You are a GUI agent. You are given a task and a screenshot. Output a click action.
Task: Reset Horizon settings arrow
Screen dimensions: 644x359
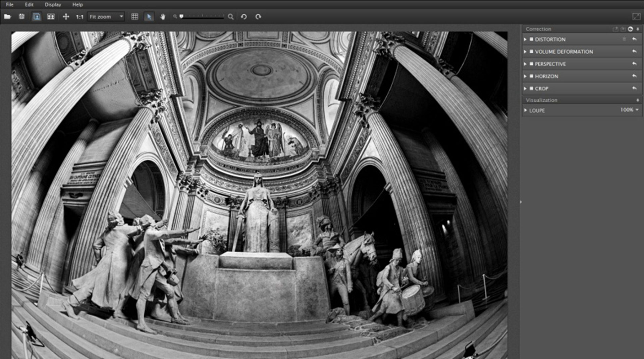click(634, 76)
